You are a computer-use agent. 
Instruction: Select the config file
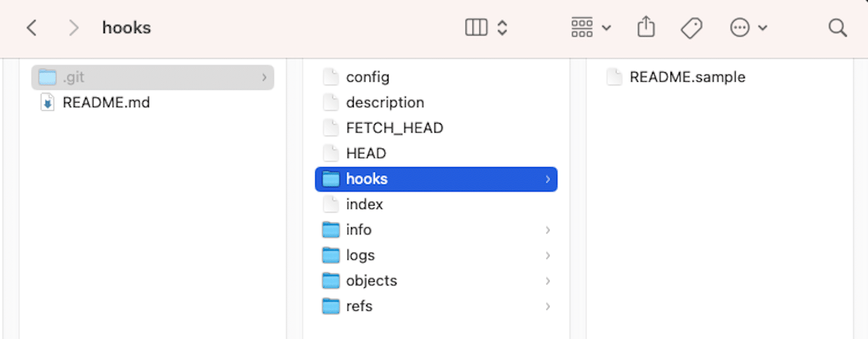point(367,77)
